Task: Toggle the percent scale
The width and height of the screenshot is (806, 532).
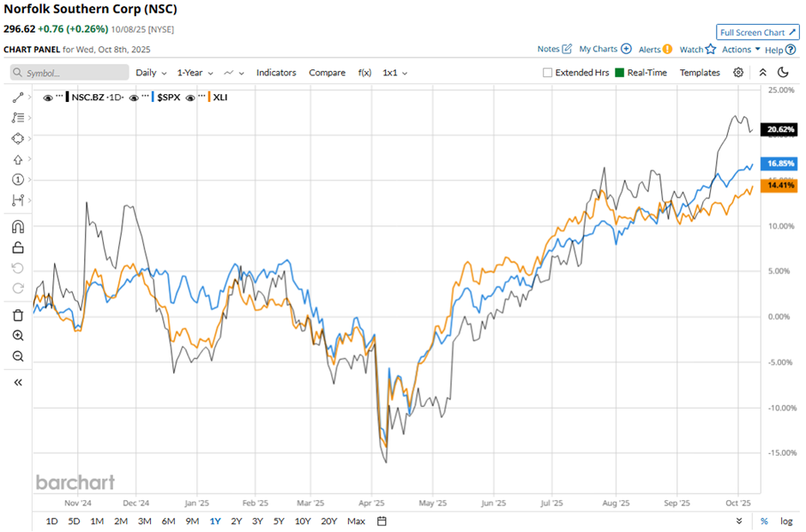Action: coord(764,521)
